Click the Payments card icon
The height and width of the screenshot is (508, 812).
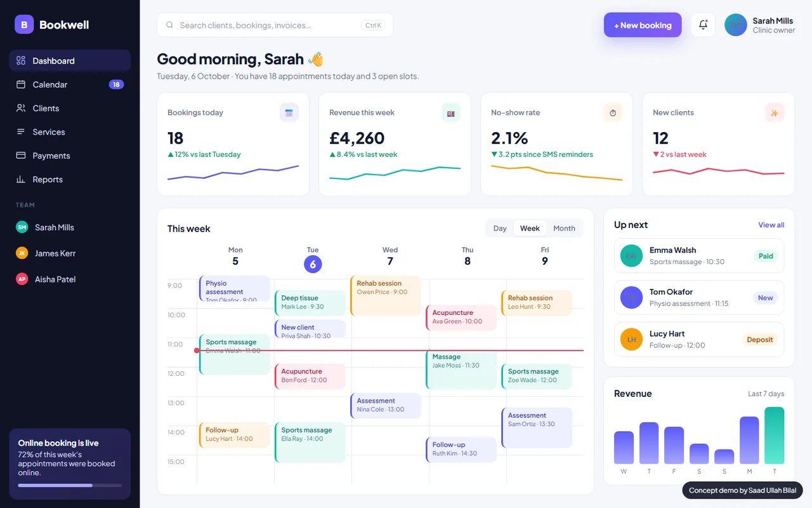(21, 156)
